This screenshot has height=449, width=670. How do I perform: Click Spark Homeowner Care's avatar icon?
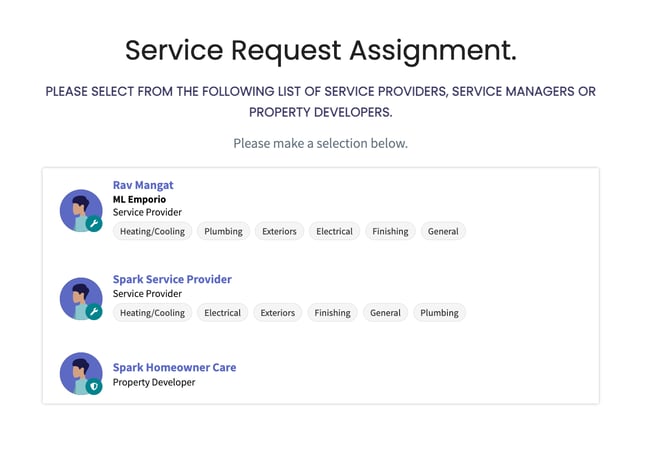[81, 373]
